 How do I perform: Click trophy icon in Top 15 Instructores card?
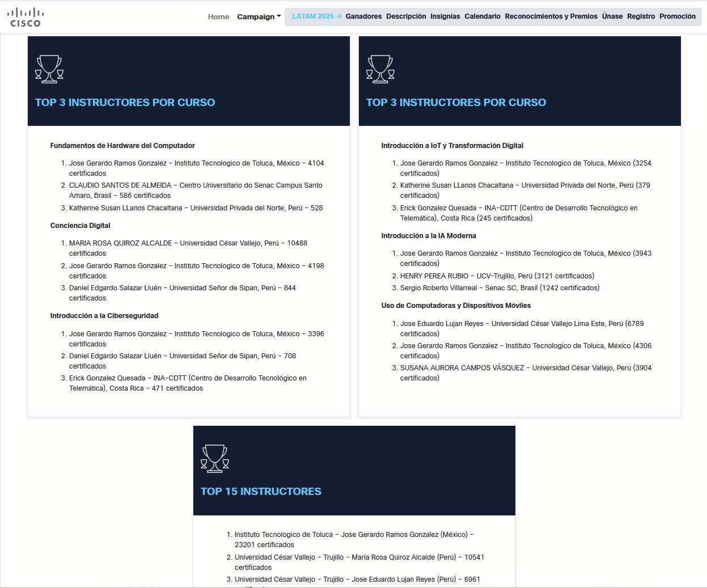[215, 459]
